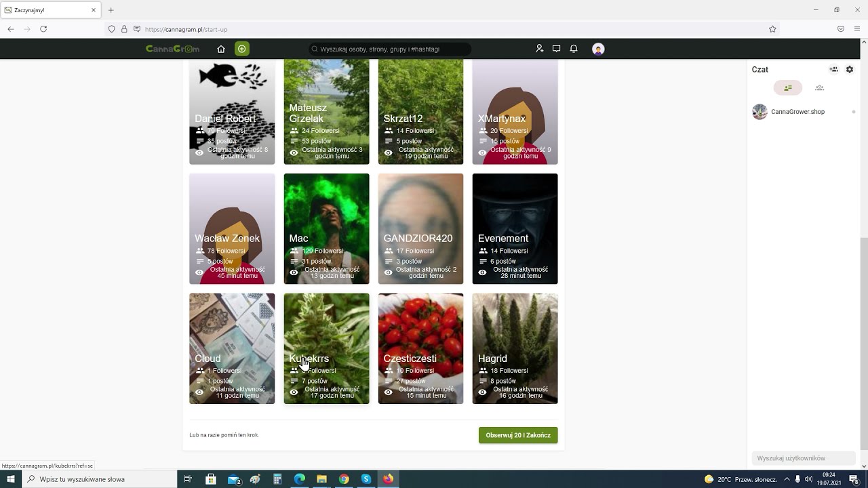Open the tracking protection shield icon

click(112, 29)
